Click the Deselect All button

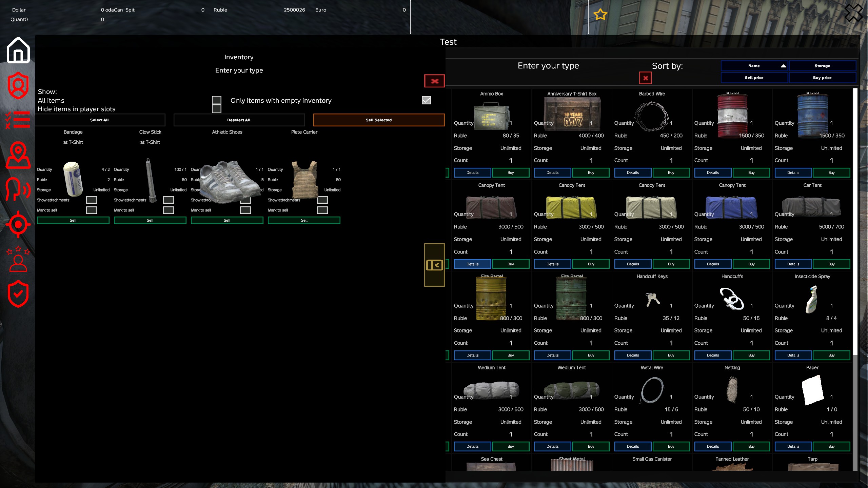[x=239, y=120]
